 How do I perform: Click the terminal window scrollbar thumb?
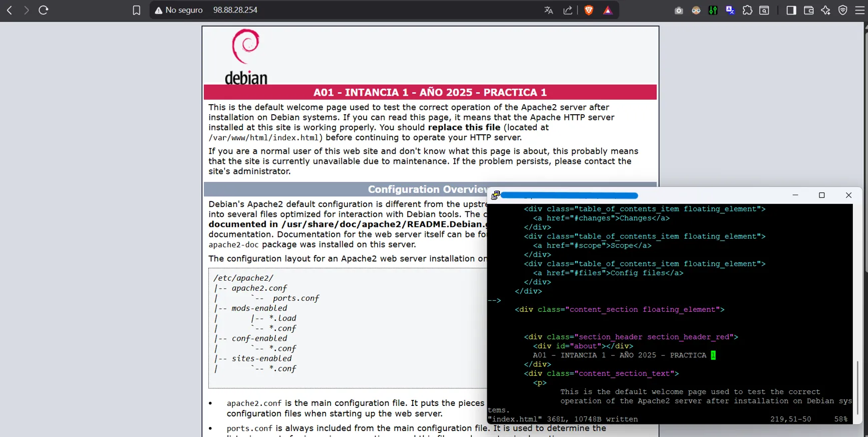click(857, 384)
